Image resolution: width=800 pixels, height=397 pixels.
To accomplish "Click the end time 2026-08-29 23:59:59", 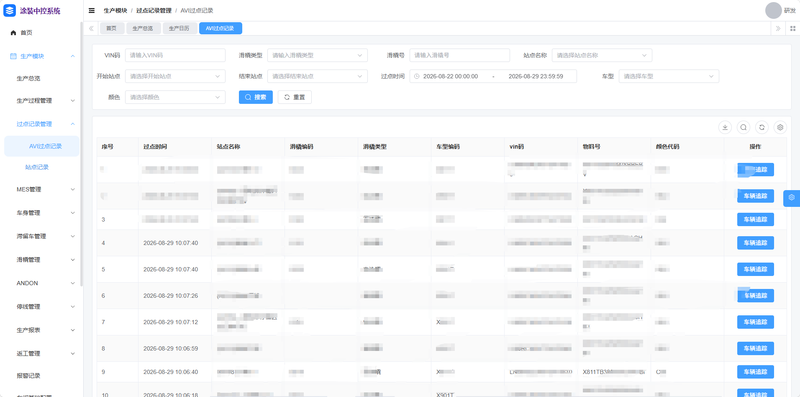I will pyautogui.click(x=536, y=77).
